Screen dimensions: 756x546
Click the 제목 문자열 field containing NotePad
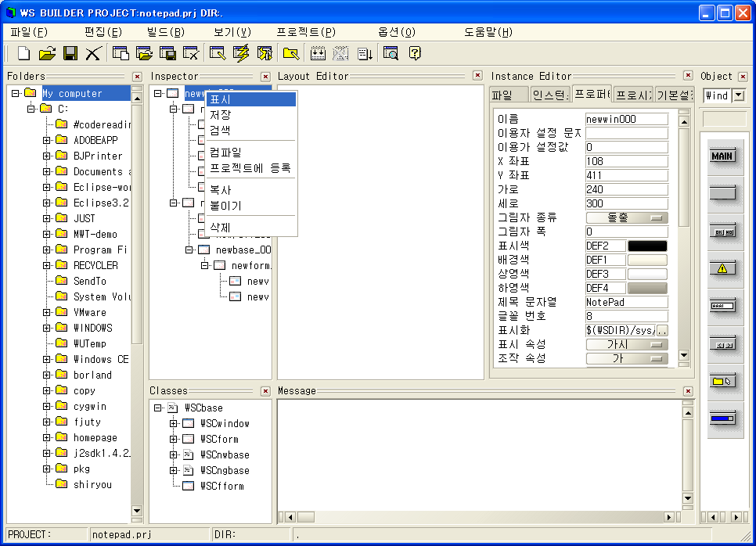click(627, 302)
